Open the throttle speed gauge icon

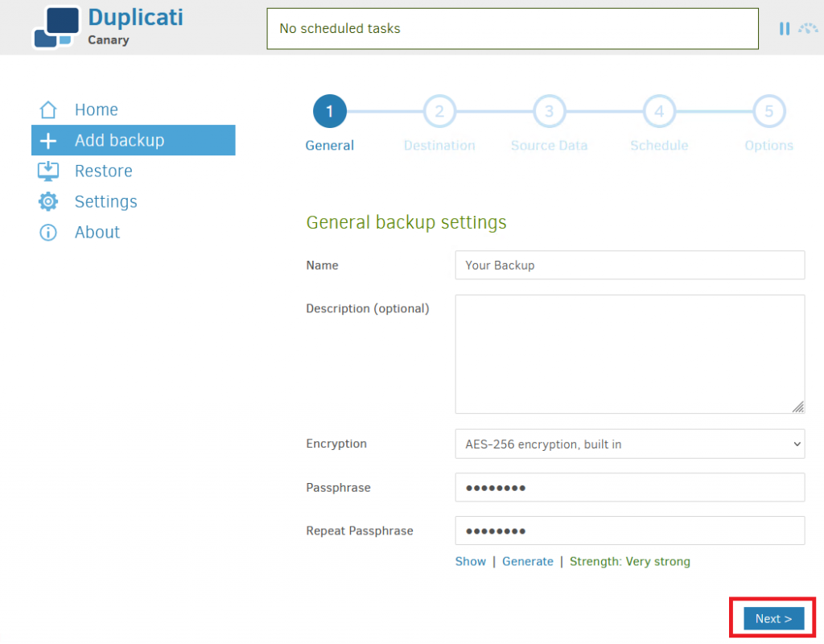tap(808, 28)
